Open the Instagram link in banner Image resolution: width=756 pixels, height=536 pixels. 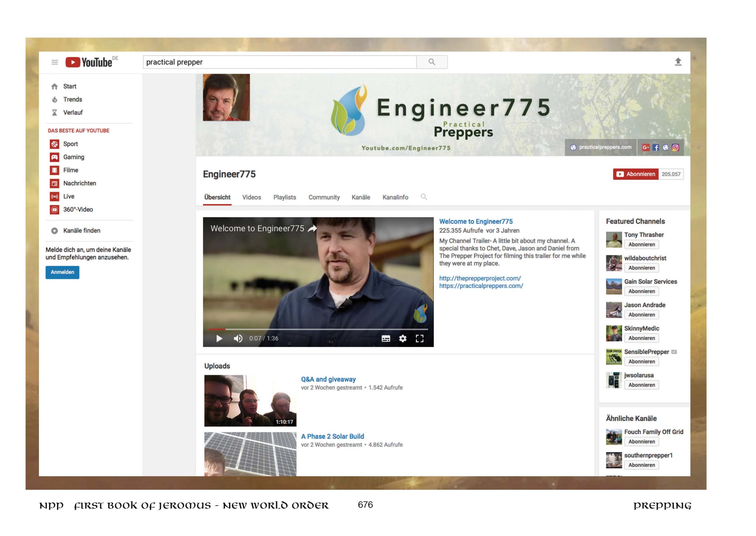(x=675, y=148)
